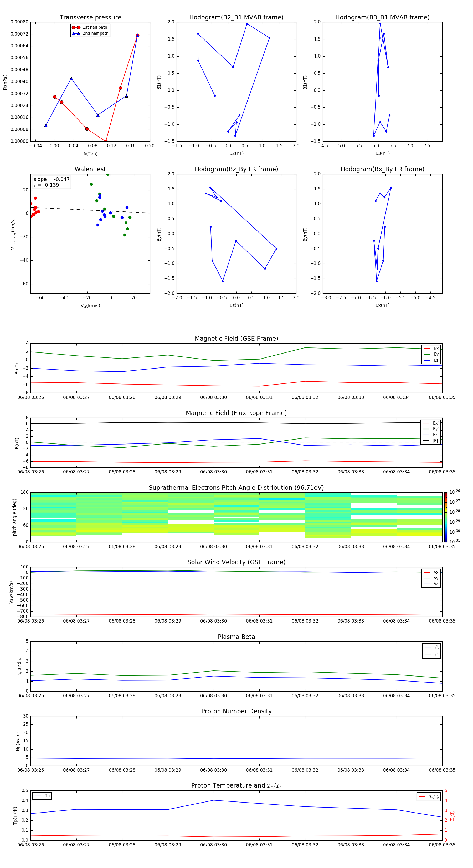
Task: Click the 'Np(#/cc)' axis label
Action: click(x=18, y=741)
